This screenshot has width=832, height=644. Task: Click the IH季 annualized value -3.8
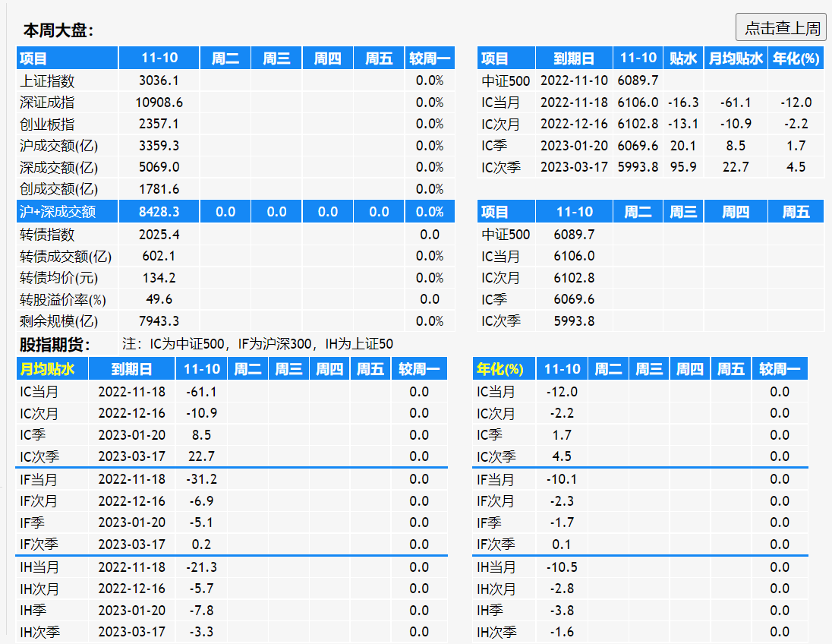pos(562,611)
